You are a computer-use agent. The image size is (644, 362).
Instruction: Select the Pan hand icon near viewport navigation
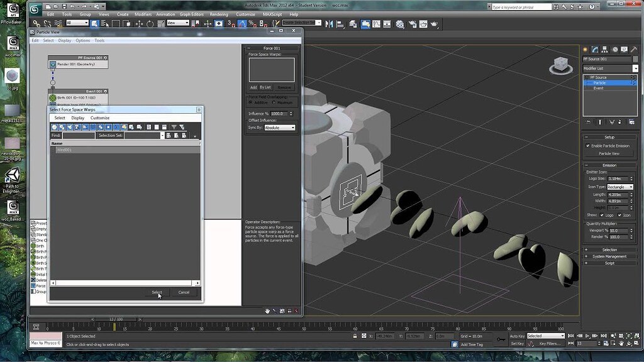621,344
